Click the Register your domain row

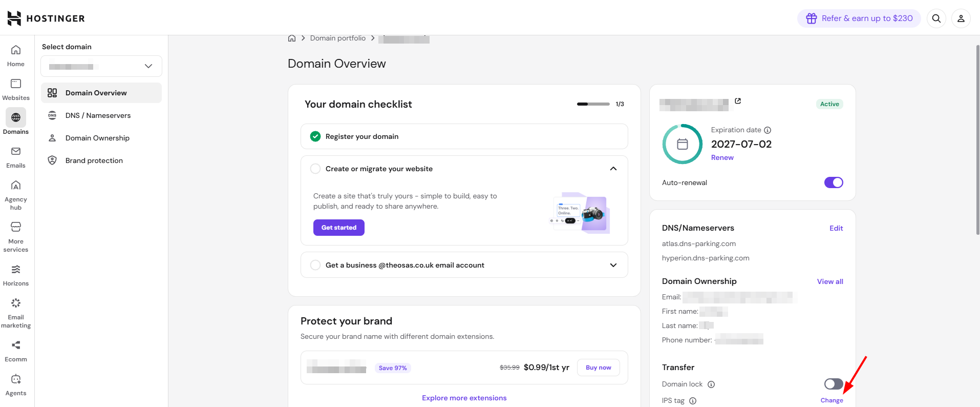tap(464, 136)
